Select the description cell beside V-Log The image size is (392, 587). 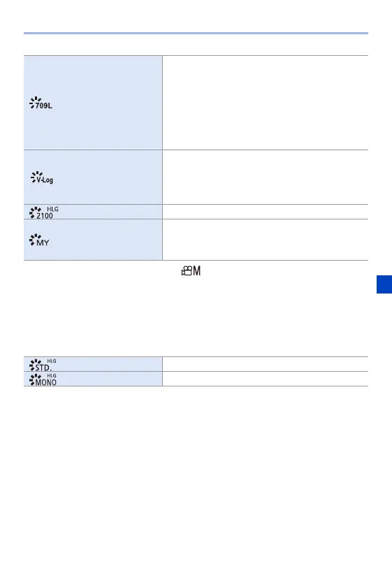[x=266, y=177]
